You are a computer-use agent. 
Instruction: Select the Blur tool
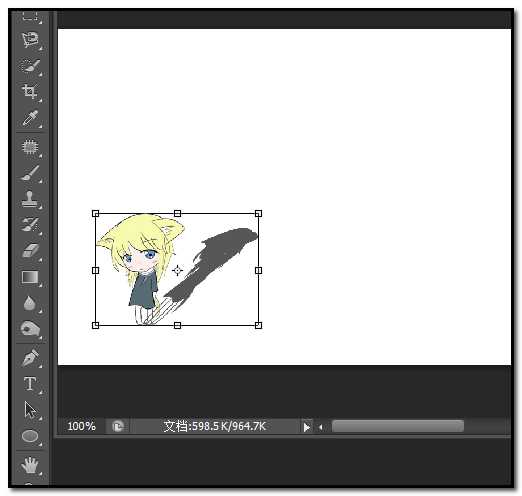point(30,303)
